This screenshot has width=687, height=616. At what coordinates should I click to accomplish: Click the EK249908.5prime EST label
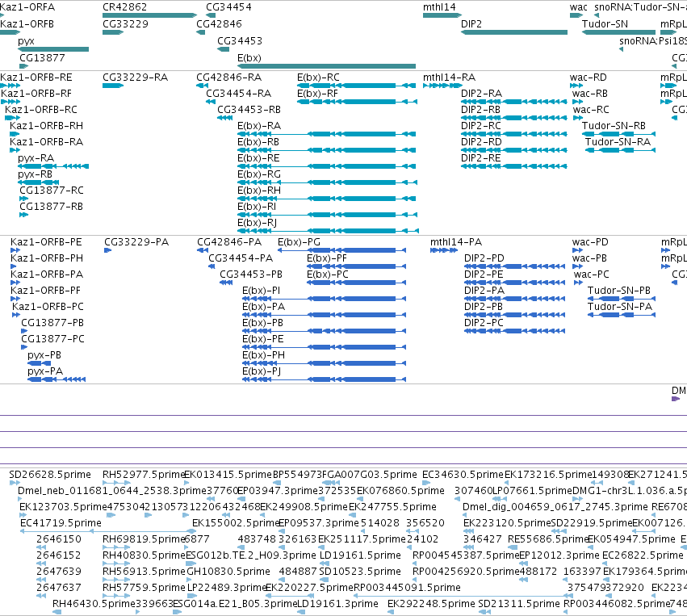[304, 507]
